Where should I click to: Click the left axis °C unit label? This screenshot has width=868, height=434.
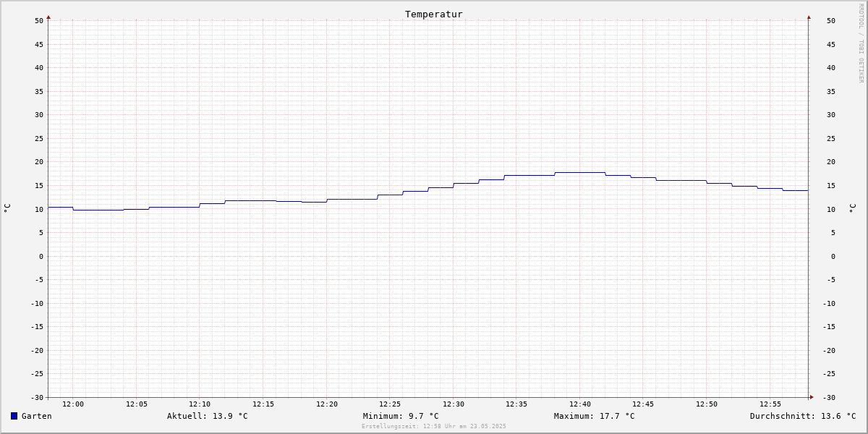(x=7, y=208)
